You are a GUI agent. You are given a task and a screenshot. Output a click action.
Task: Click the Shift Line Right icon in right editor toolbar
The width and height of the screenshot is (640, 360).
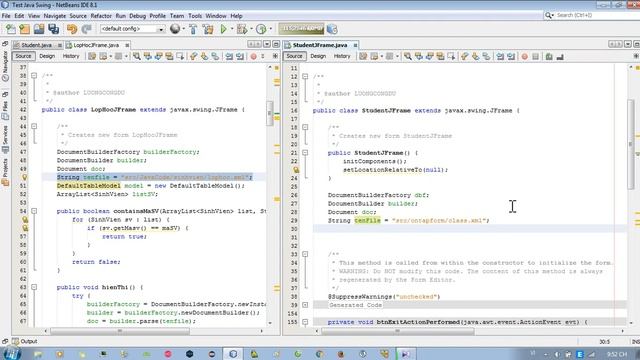pos(511,56)
